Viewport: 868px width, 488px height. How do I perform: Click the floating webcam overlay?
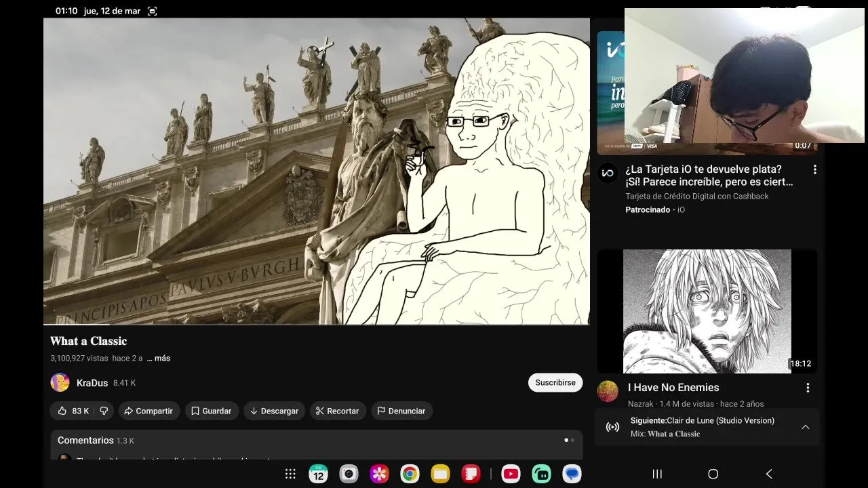click(745, 75)
